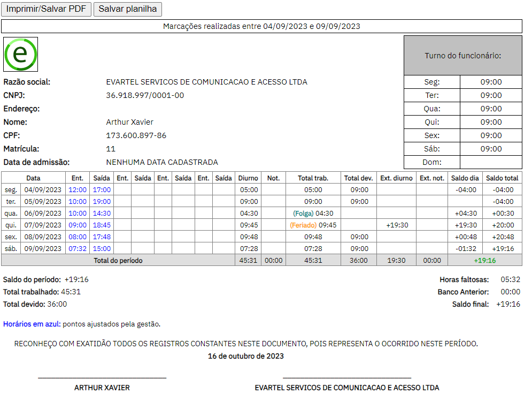Select exit time 17:00 on 04/09/2023

click(x=102, y=190)
